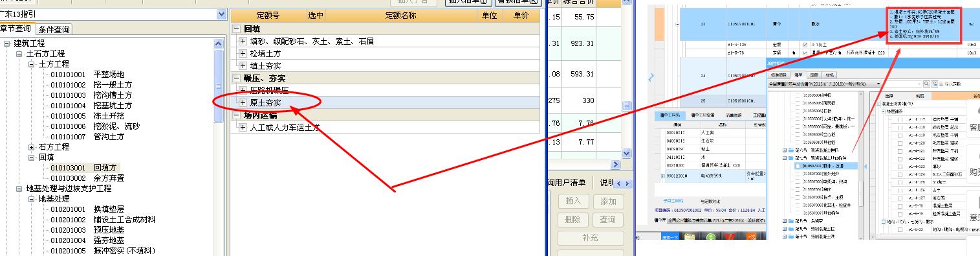Viewport: 980px width, 256px height.
Task: Select tree item 010101002 挖一般土方
Action: pyautogui.click(x=91, y=85)
